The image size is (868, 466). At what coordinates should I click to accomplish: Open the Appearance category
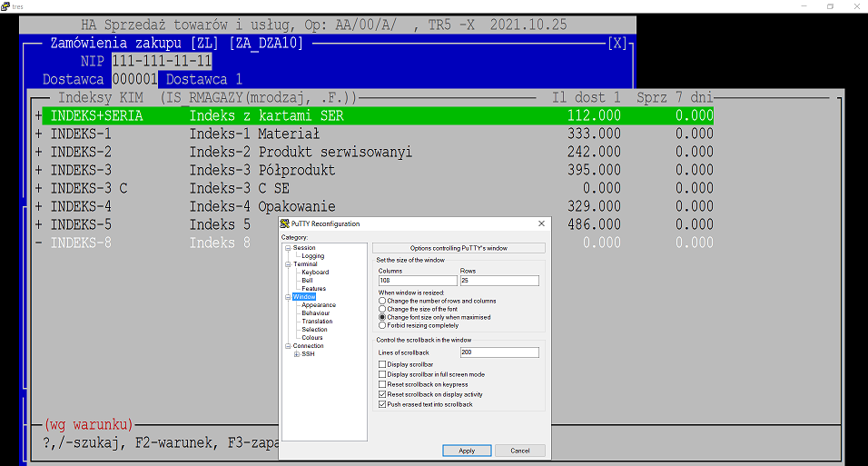coord(319,304)
